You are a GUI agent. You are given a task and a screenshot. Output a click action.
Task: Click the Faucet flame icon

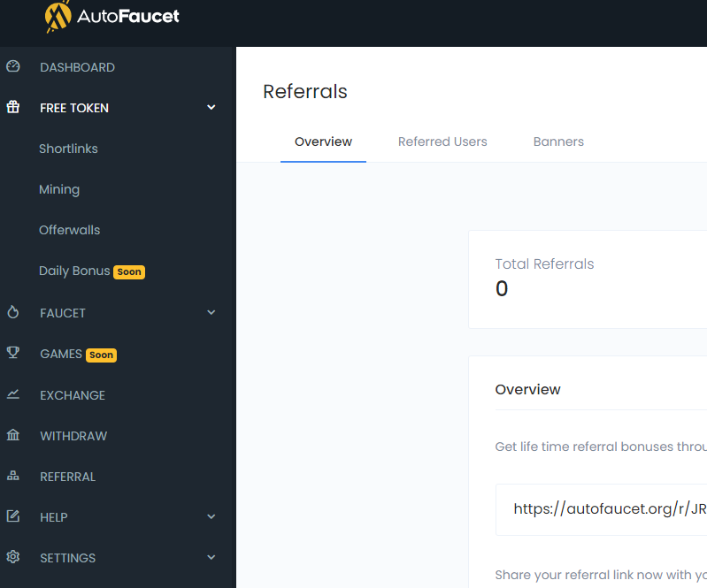[x=12, y=313]
